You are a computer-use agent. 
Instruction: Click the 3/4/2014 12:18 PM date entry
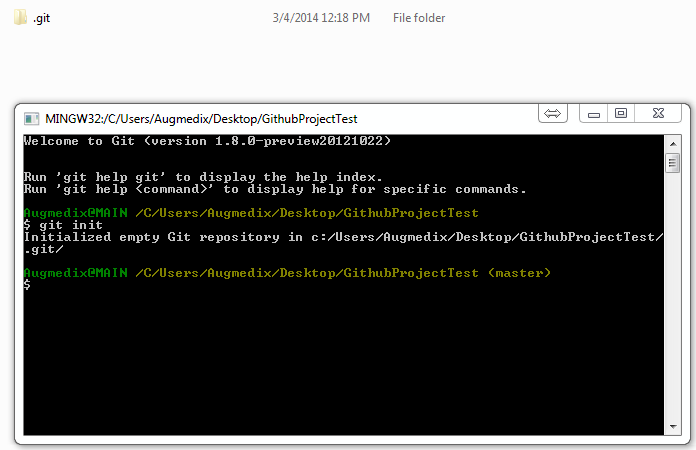(320, 18)
